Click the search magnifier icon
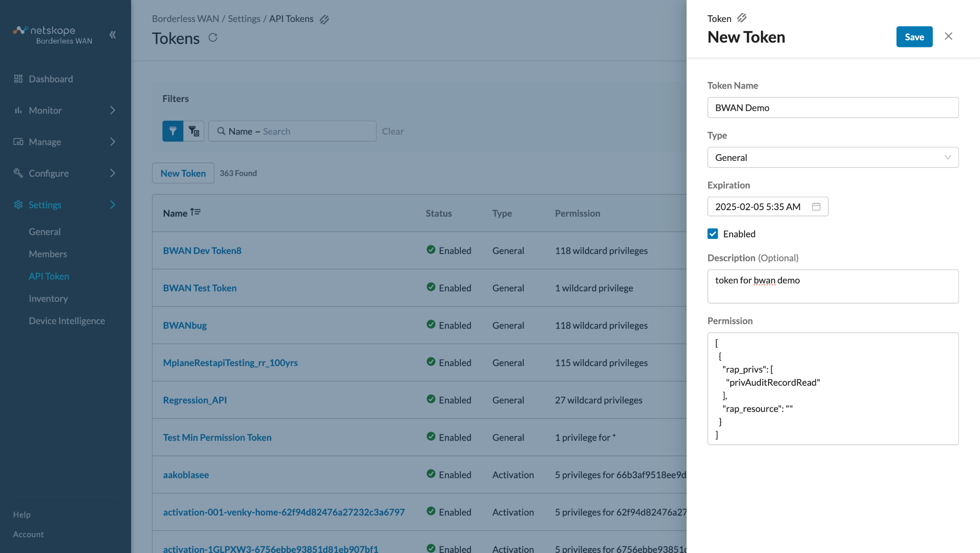 pyautogui.click(x=221, y=131)
